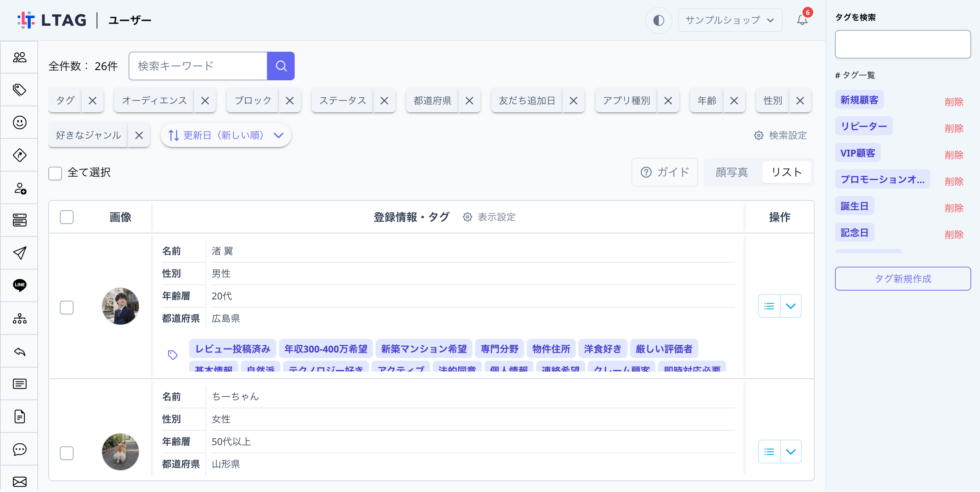Switch to リスト view tab

click(x=786, y=172)
